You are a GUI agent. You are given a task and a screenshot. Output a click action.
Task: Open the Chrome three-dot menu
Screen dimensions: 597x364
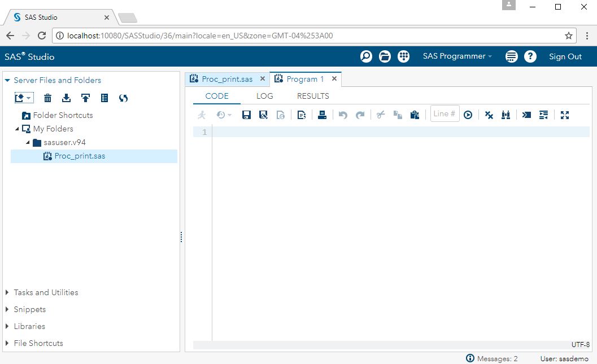[587, 36]
